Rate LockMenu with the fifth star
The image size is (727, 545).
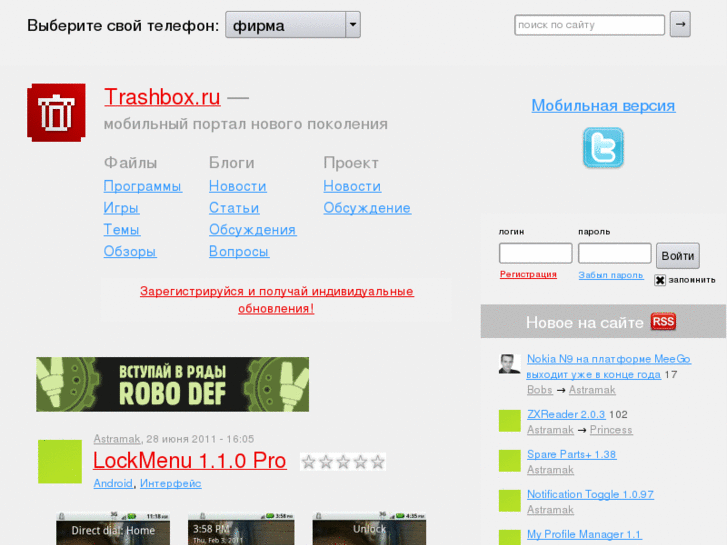click(378, 462)
